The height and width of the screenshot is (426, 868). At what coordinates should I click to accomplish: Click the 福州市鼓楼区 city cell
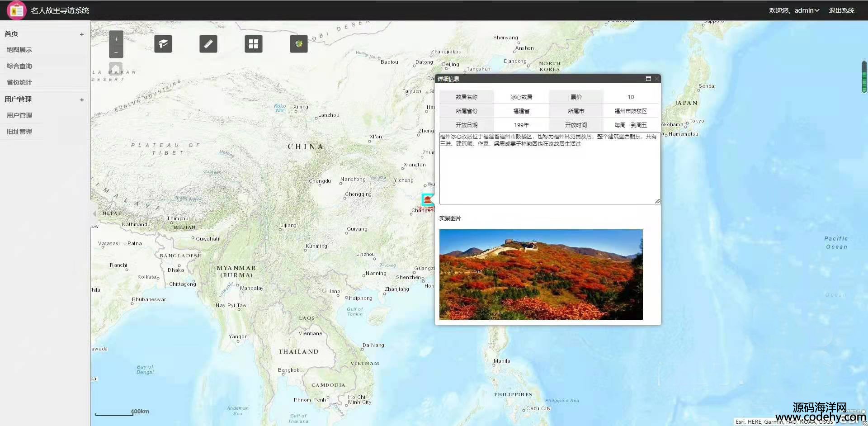[631, 111]
